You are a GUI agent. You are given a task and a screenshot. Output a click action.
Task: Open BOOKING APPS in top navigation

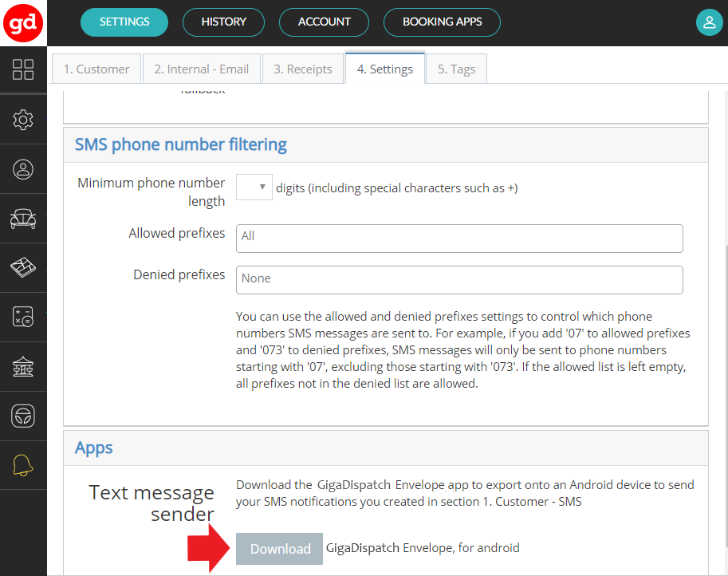(x=442, y=22)
